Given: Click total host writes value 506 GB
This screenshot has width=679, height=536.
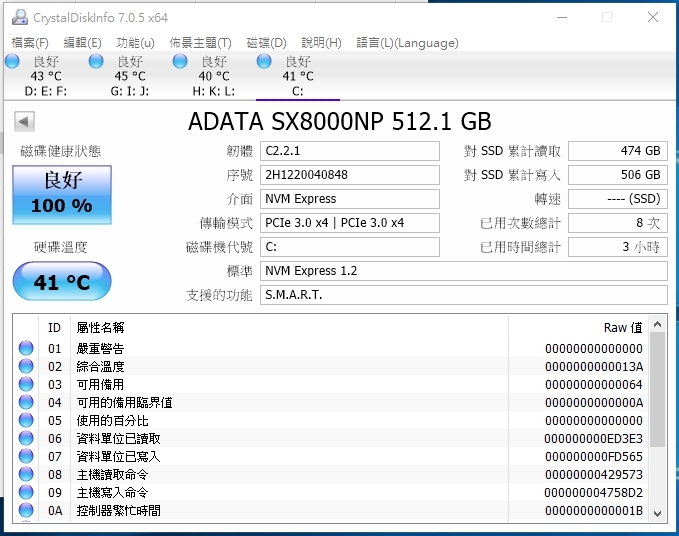Looking at the screenshot, I should (x=618, y=175).
